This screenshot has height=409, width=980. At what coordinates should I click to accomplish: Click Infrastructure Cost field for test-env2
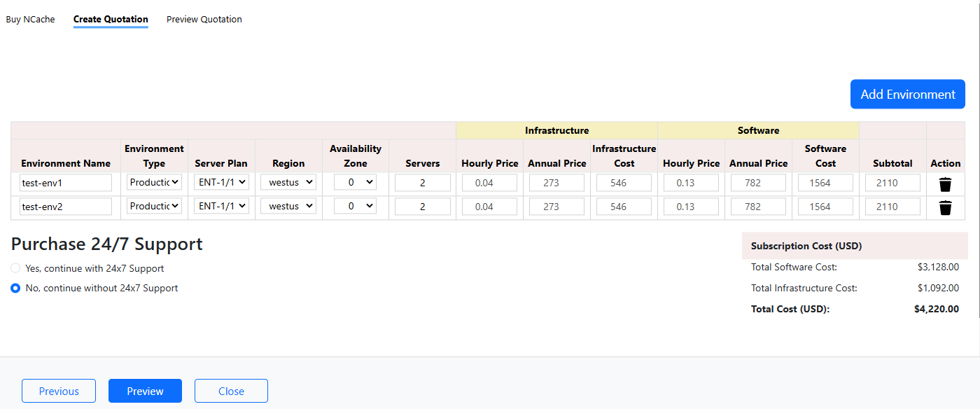pyautogui.click(x=624, y=206)
